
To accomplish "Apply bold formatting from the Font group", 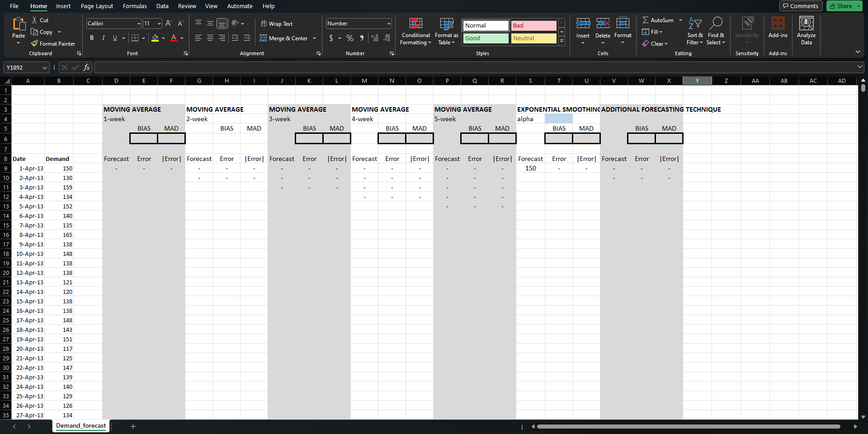I will 92,38.
